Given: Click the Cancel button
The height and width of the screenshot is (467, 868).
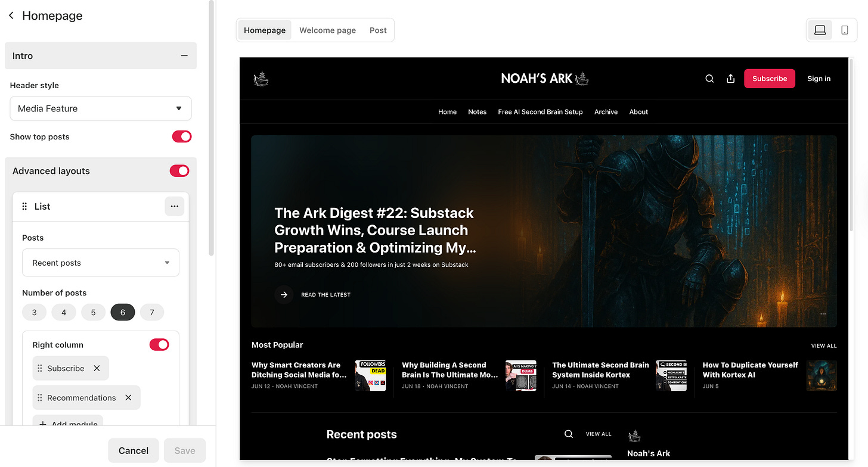Looking at the screenshot, I should [134, 450].
